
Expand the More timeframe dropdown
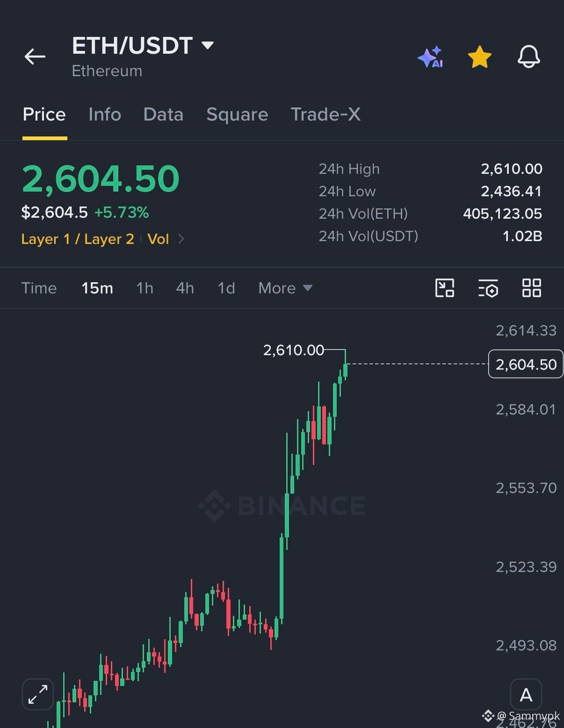285,288
